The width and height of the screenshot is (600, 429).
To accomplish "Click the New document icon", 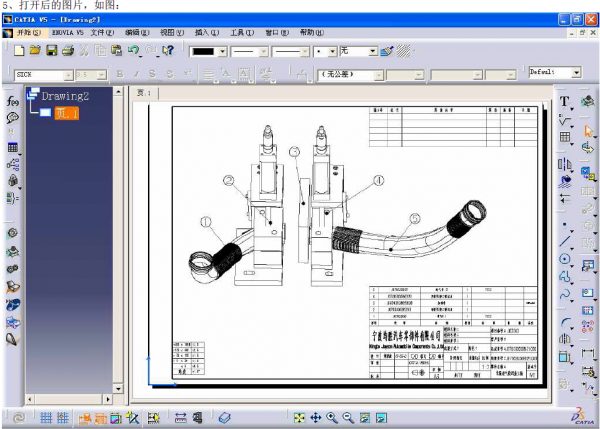I will tap(19, 50).
